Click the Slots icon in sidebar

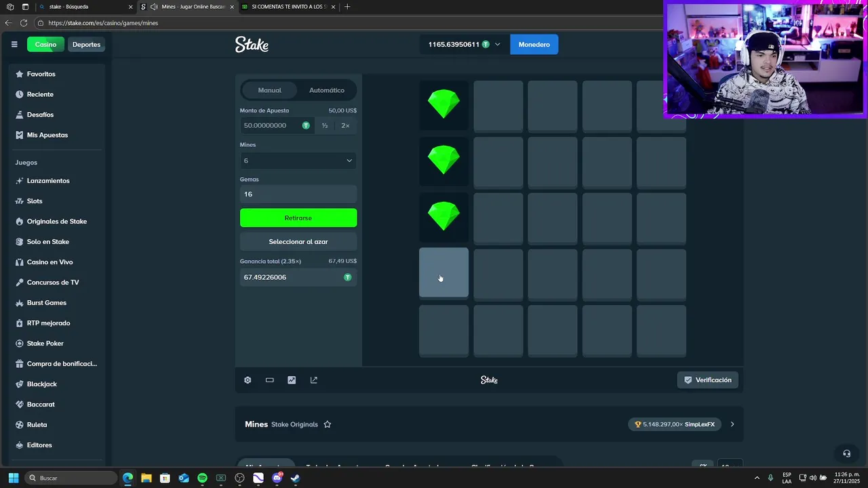click(20, 201)
